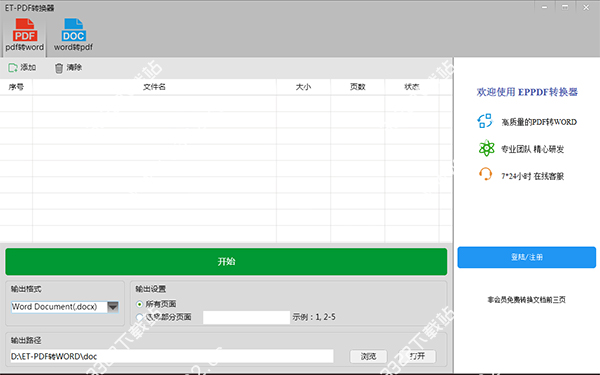The height and width of the screenshot is (375, 600).
Task: Select the 所有页面 radio button
Action: coord(139,304)
